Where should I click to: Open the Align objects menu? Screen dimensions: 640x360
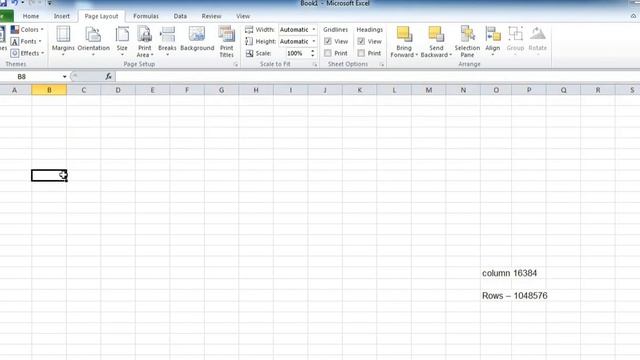click(493, 41)
